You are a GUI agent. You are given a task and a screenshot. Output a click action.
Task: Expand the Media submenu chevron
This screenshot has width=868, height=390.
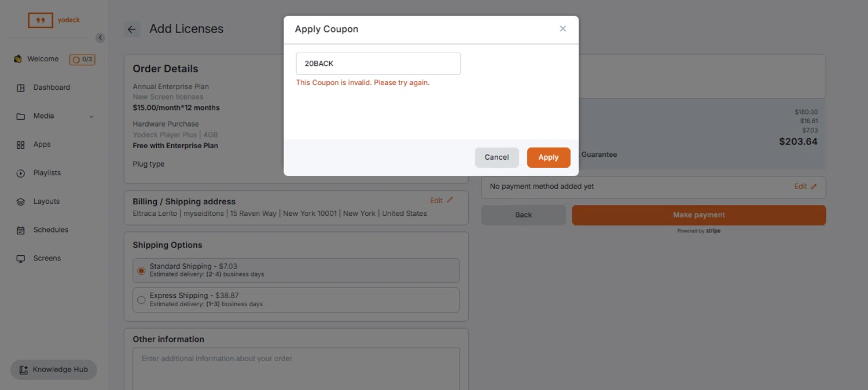91,116
